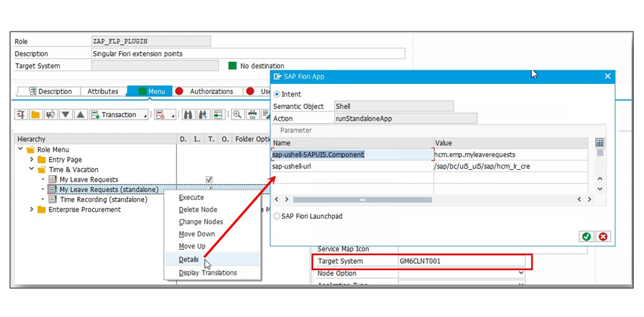Screen dimensions: 644x317
Task: Click the Transaction button in toolbar
Action: [119, 115]
